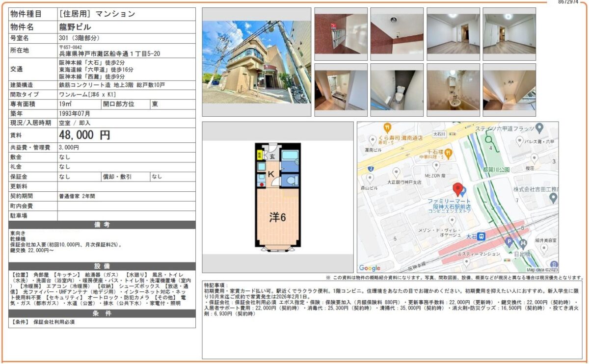589x364 pixels.
Task: Click the Route 2 highway shield
Action: click(371, 168)
